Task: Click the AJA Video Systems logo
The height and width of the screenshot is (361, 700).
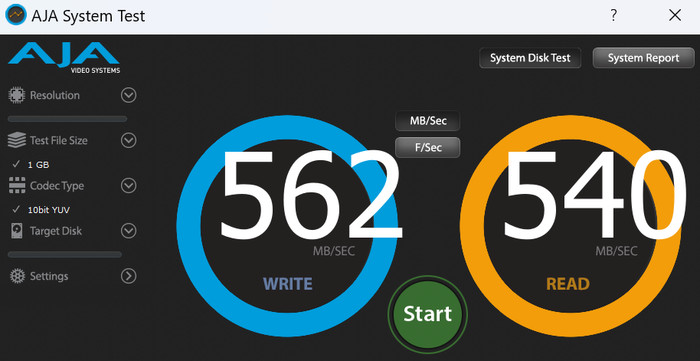Action: point(64,58)
